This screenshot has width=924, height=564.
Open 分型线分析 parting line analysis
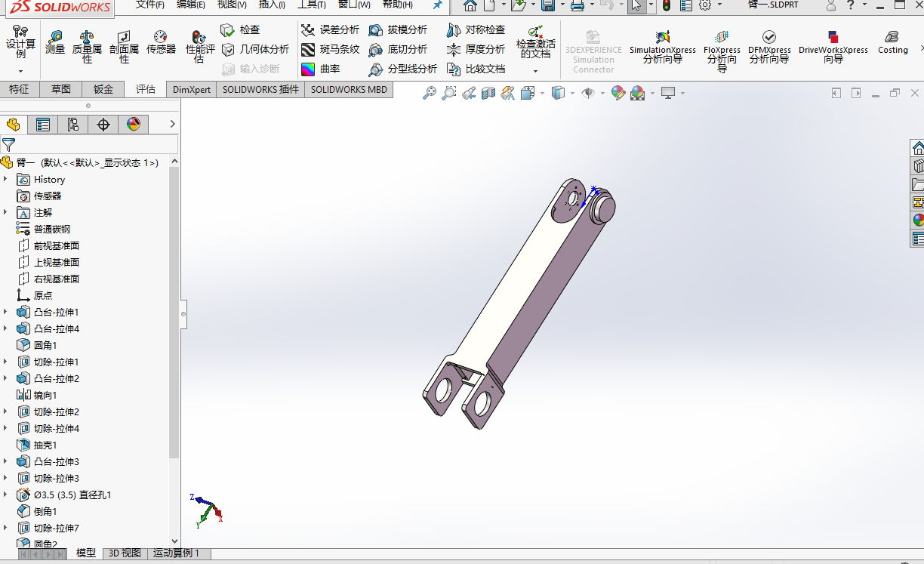tap(402, 69)
